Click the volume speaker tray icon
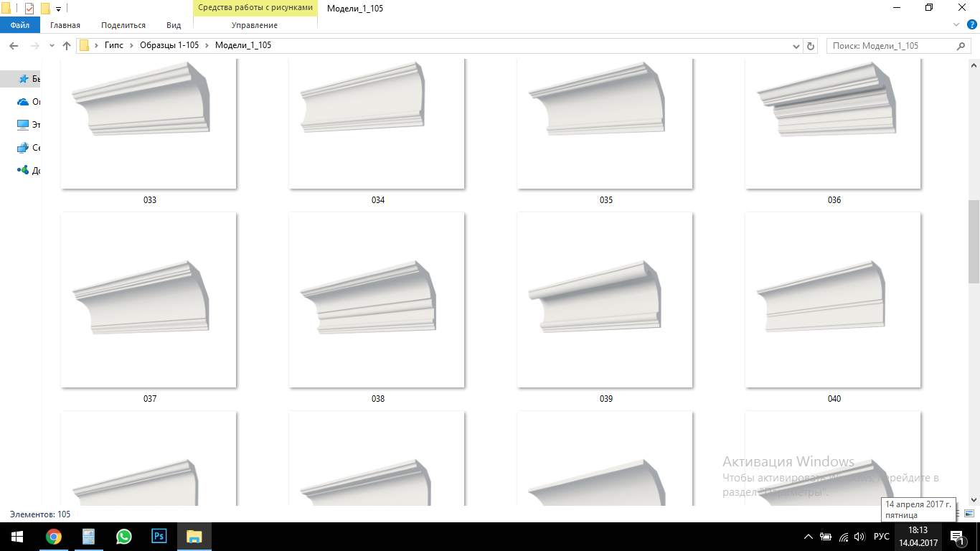 [x=859, y=537]
